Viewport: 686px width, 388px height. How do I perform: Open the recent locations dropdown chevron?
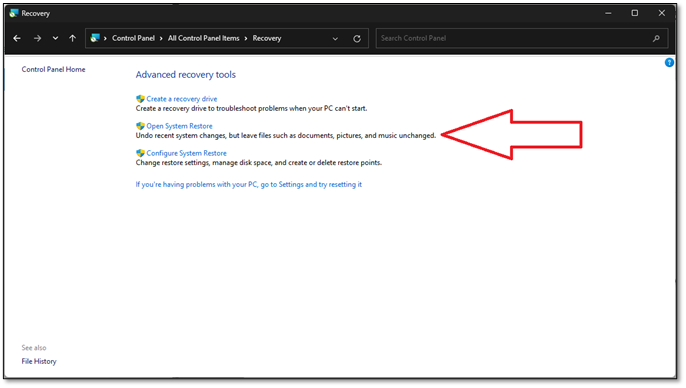point(55,38)
